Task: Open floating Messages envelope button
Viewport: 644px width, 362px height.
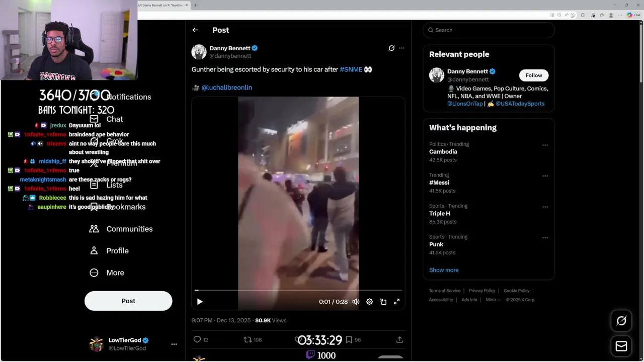Action: [x=621, y=346]
